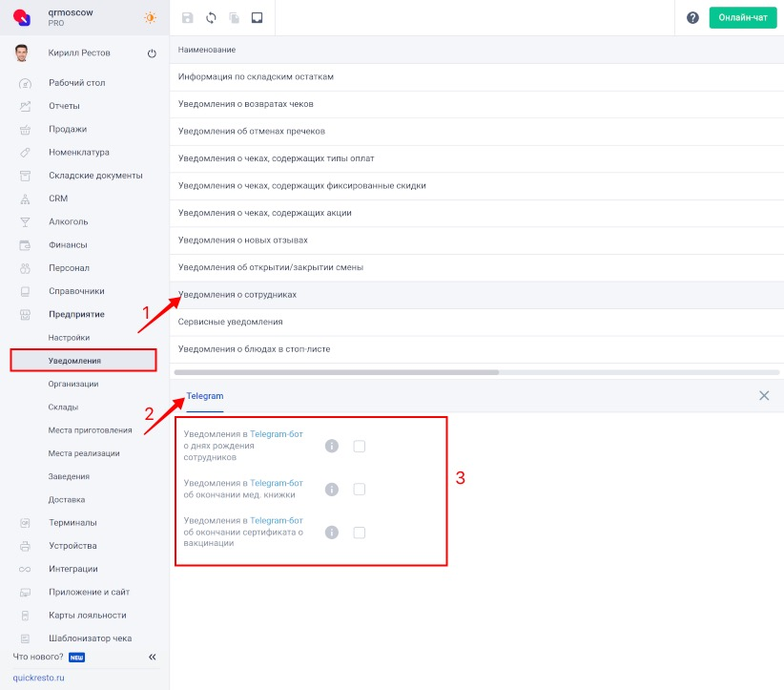Click the Персонал people icon

(x=25, y=268)
